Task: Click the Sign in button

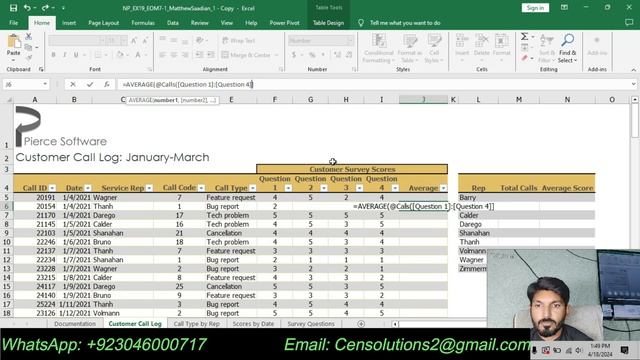Action: click(x=535, y=8)
